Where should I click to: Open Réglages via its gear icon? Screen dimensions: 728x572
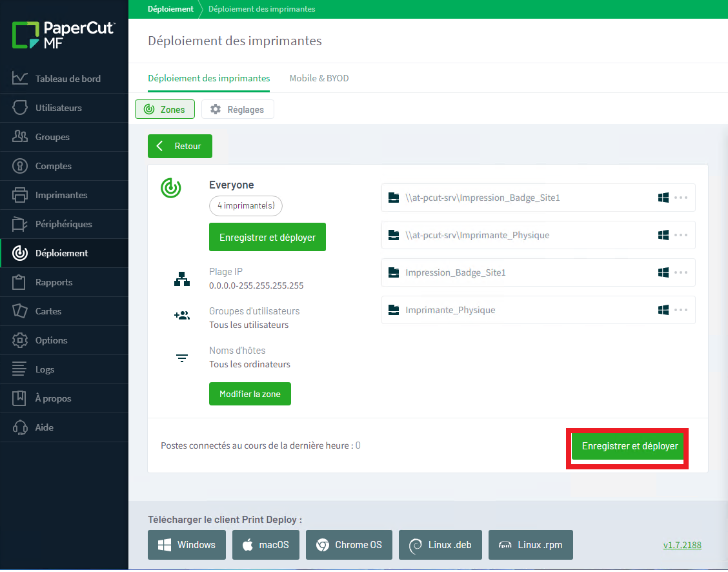pyautogui.click(x=216, y=109)
